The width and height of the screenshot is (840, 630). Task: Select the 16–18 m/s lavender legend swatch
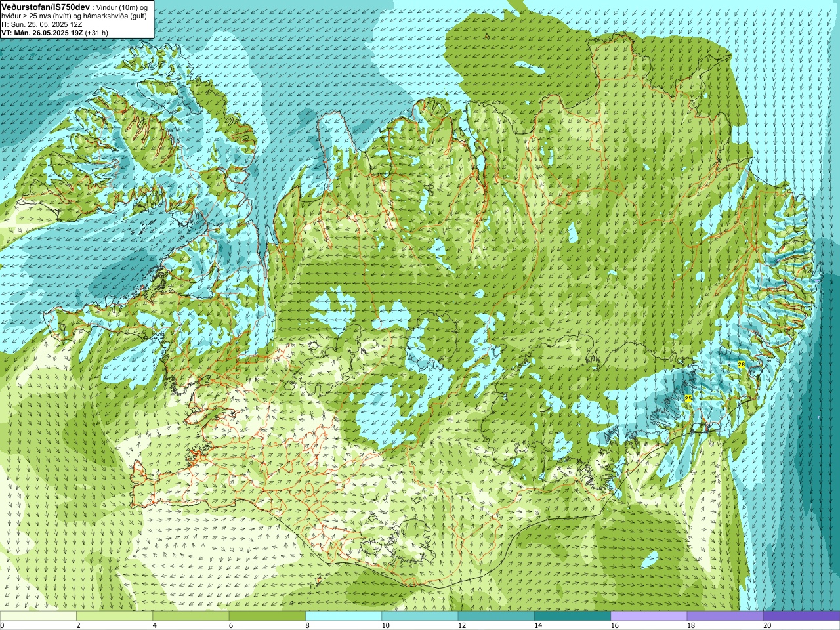coord(649,616)
